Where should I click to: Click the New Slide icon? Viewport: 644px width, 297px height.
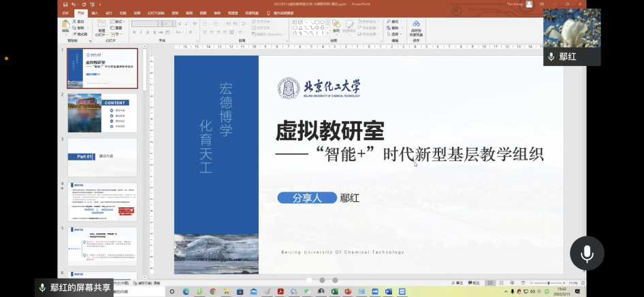click(x=101, y=24)
